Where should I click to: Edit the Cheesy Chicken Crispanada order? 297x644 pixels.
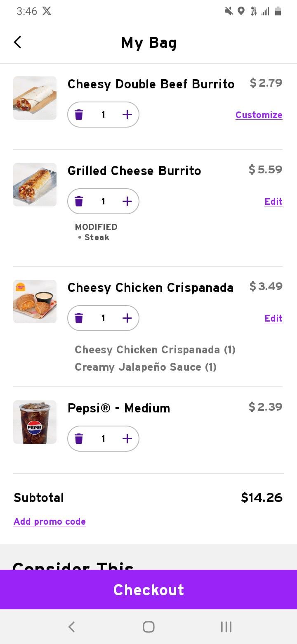point(273,319)
